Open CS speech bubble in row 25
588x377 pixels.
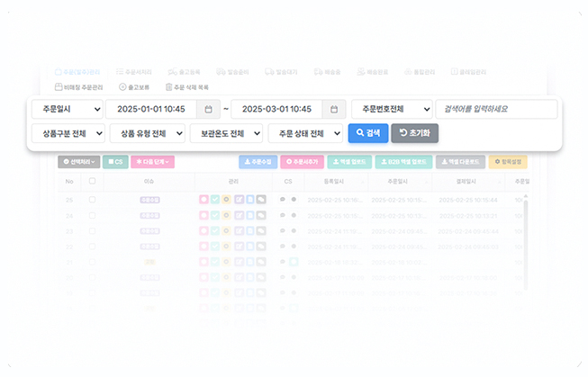click(x=283, y=200)
